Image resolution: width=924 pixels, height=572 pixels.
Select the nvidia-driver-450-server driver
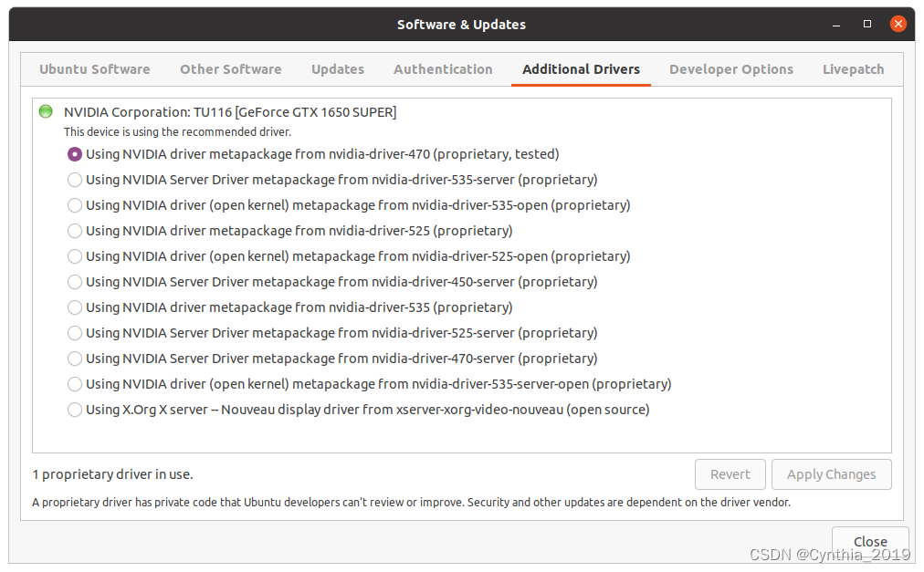click(x=74, y=282)
